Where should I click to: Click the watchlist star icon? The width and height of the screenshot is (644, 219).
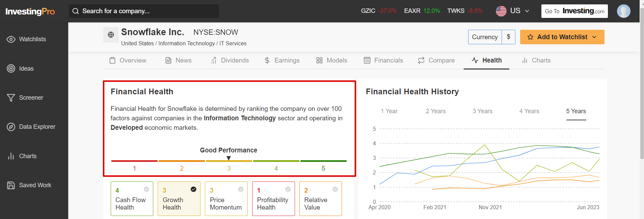[x=530, y=37]
